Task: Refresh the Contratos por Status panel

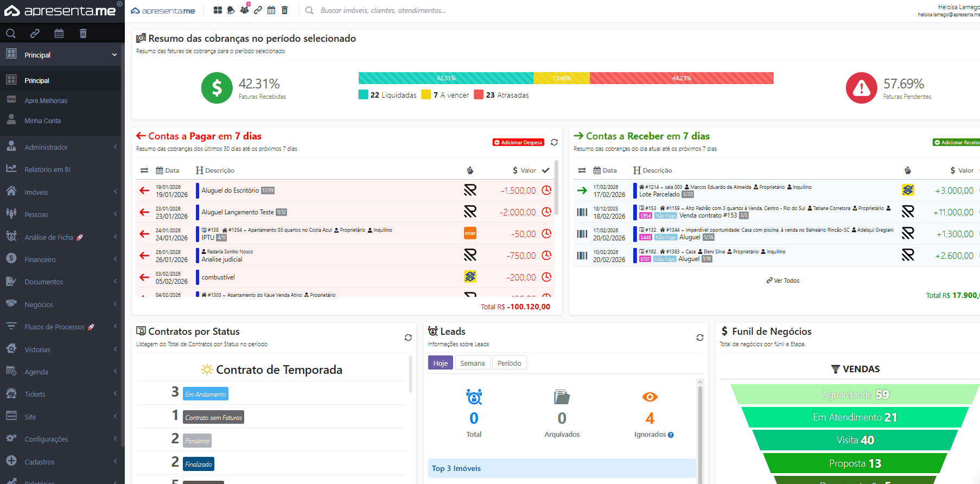Action: coord(408,337)
